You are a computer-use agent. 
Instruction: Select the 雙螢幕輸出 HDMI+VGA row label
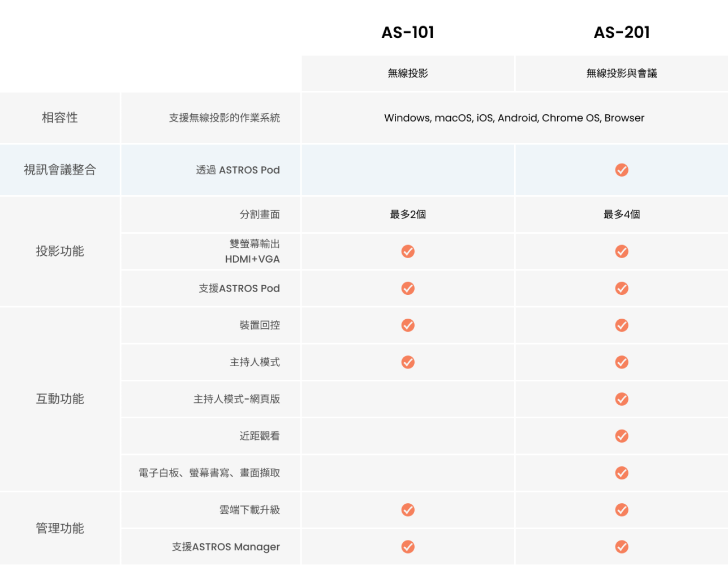tap(253, 251)
